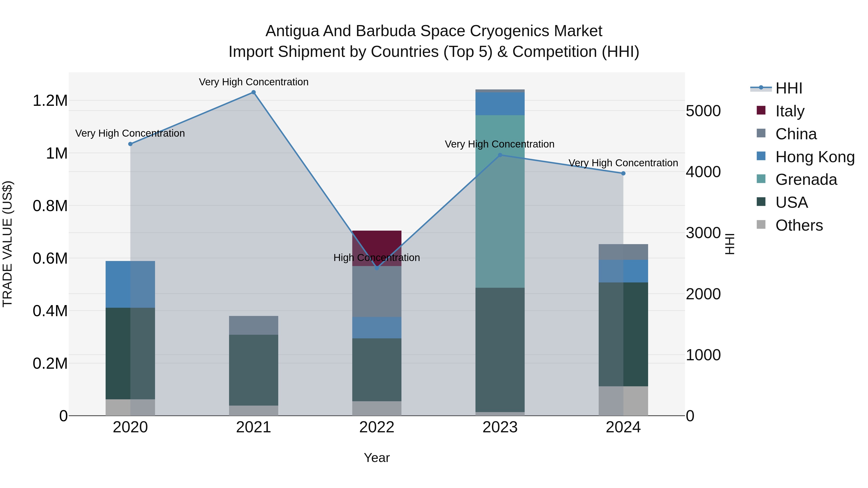Click the USA dark green legend swatch
This screenshot has height=488, width=868.
click(x=761, y=201)
